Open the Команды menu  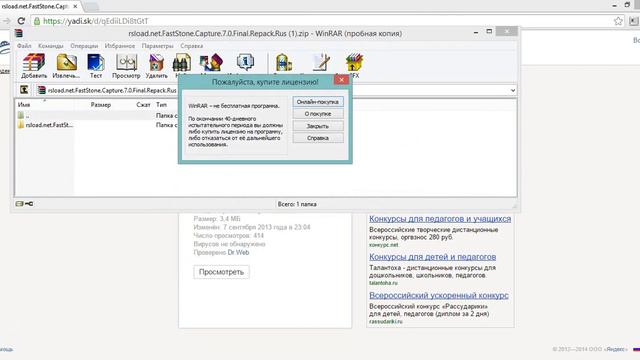click(x=51, y=46)
